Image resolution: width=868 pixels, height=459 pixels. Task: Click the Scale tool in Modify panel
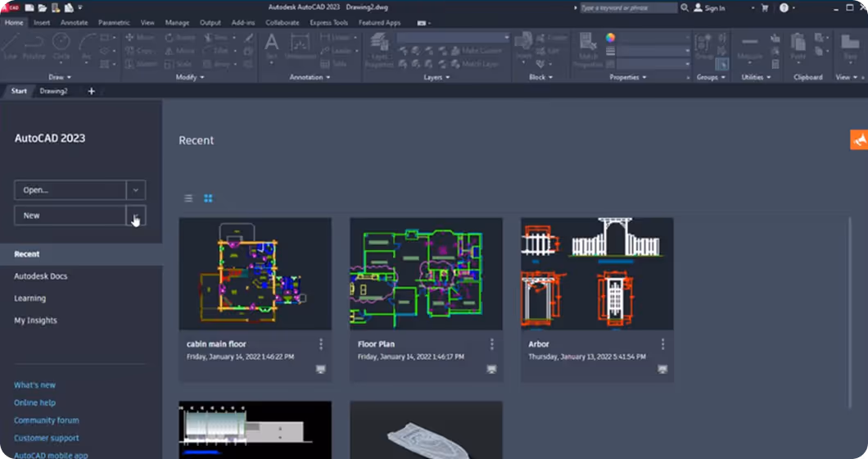point(179,64)
